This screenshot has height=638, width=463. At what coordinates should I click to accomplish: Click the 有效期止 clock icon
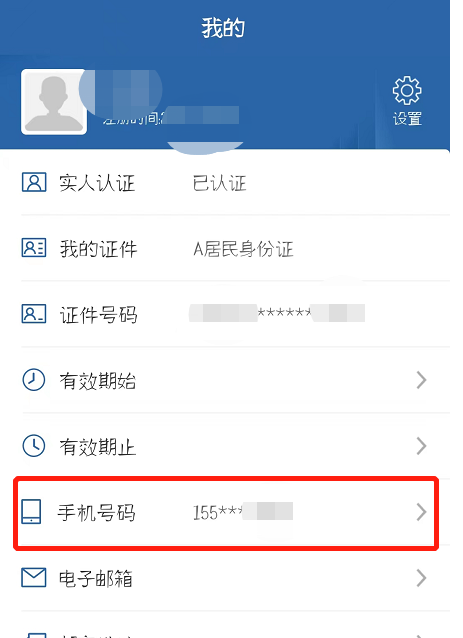pyautogui.click(x=33, y=446)
